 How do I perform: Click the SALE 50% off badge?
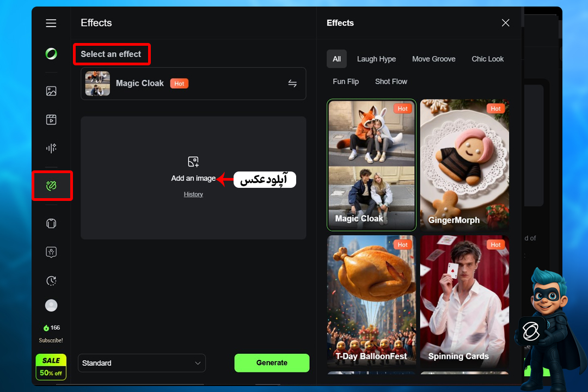pos(51,366)
